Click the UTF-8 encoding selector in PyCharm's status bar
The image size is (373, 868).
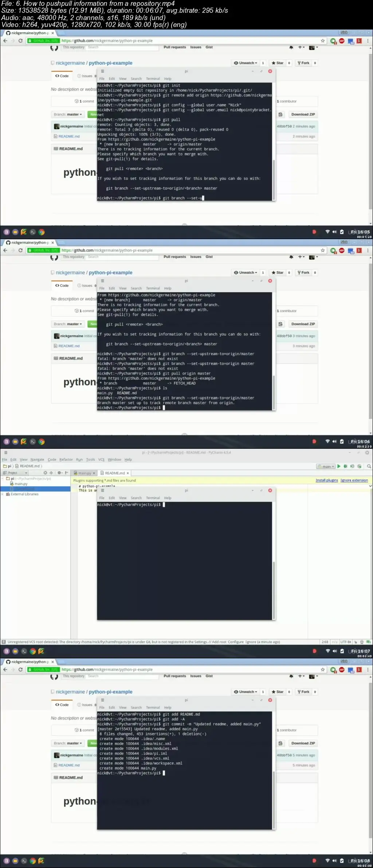pyautogui.click(x=345, y=642)
